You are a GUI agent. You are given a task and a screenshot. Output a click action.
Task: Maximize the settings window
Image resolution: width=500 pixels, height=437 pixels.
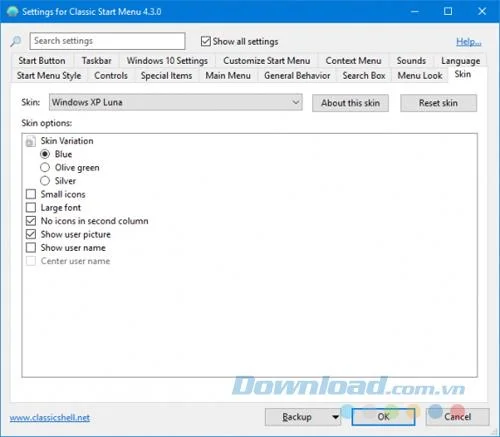pos(448,11)
